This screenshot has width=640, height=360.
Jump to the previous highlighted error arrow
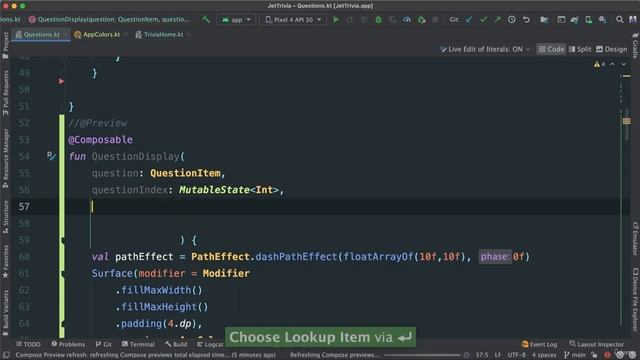pyautogui.click(x=612, y=64)
